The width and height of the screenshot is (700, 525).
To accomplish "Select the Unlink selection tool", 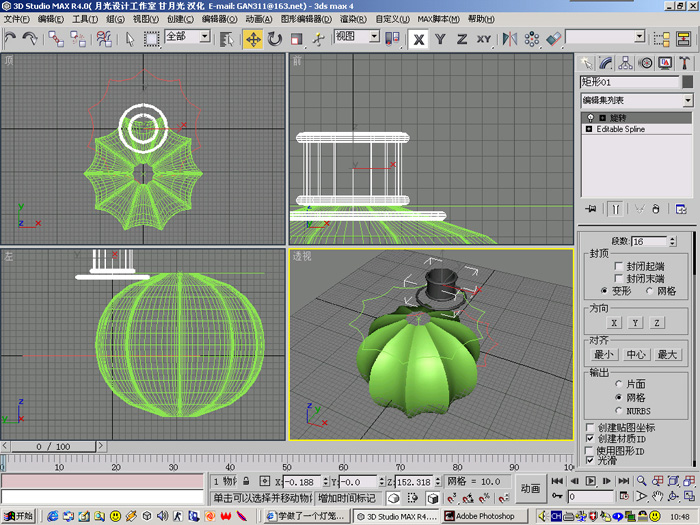I will point(78,39).
